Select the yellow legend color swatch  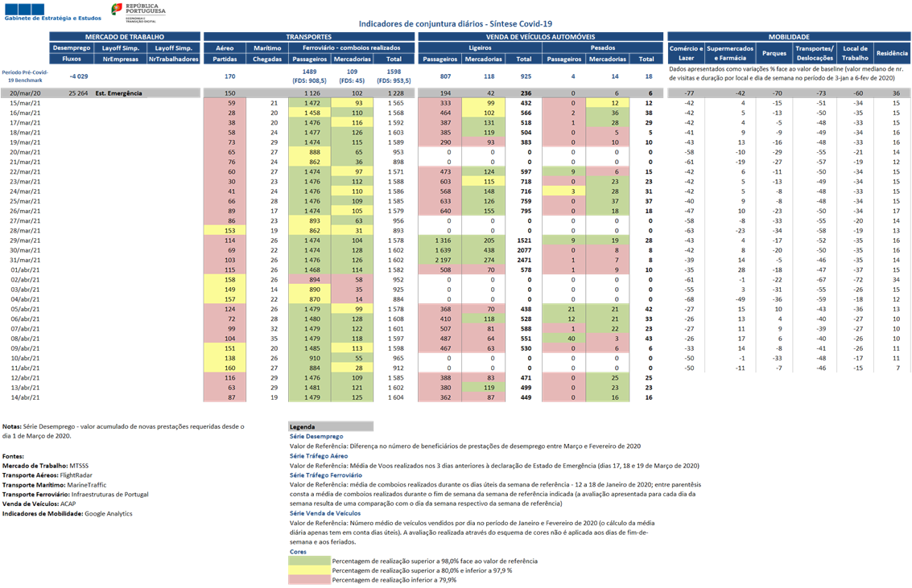click(x=309, y=570)
